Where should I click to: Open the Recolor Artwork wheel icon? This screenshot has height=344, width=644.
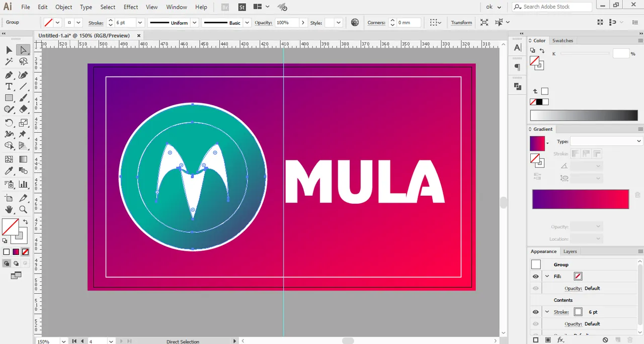(355, 23)
